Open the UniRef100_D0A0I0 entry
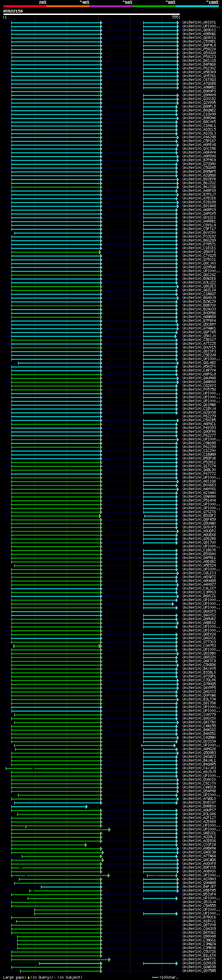 [x=199, y=779]
